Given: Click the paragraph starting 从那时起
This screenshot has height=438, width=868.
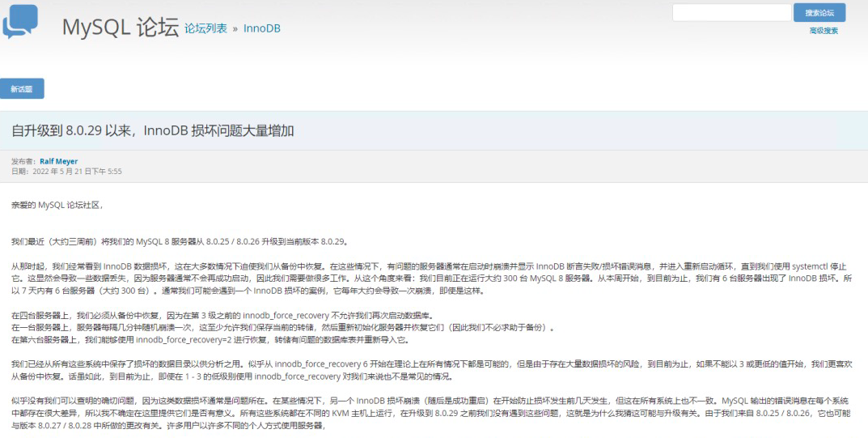Looking at the screenshot, I should pyautogui.click(x=432, y=279).
